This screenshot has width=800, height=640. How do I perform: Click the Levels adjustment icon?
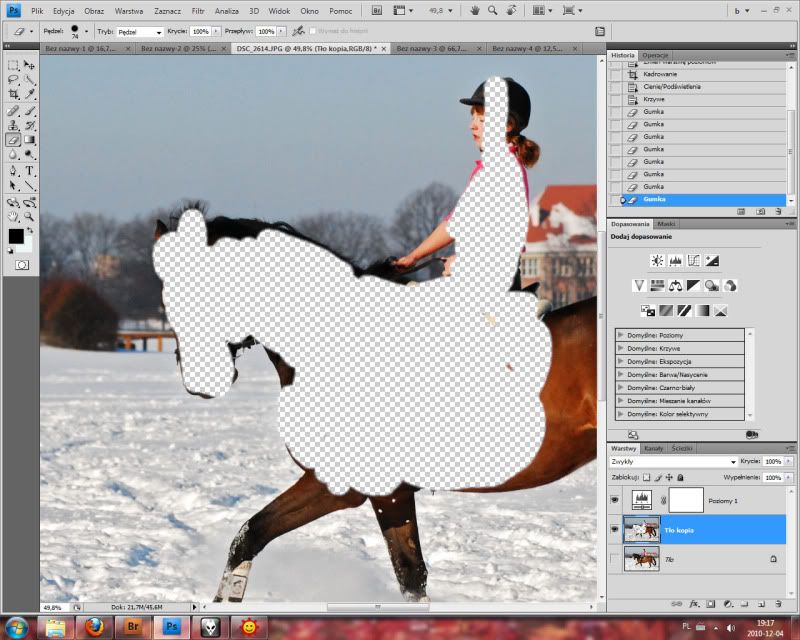coord(675,261)
